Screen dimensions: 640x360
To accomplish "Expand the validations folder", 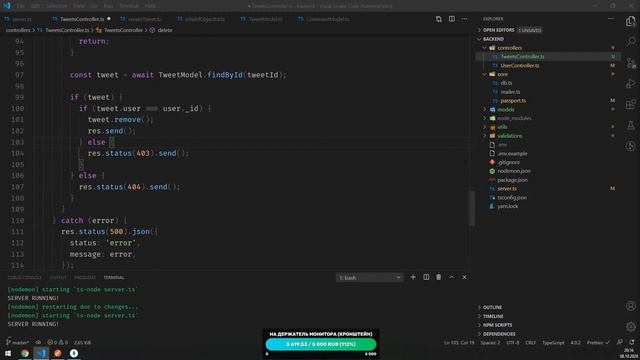I will click(509, 136).
